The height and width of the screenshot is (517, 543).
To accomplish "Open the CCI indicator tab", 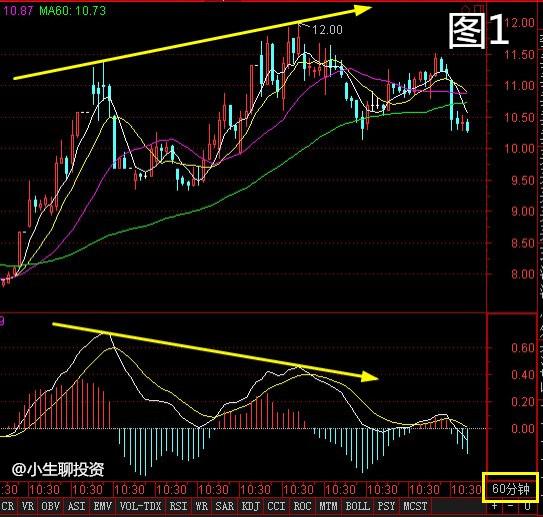I will 276,506.
